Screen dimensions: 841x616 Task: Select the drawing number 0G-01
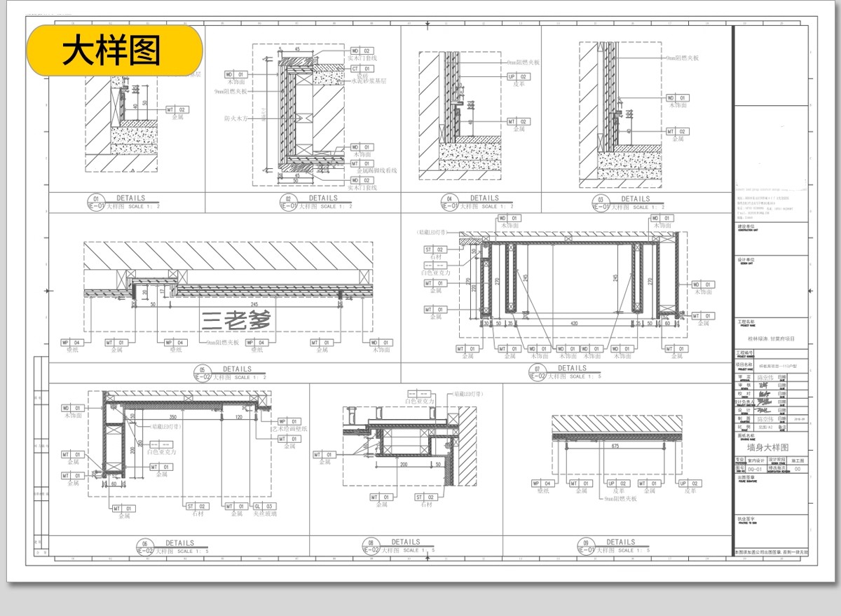tap(755, 470)
